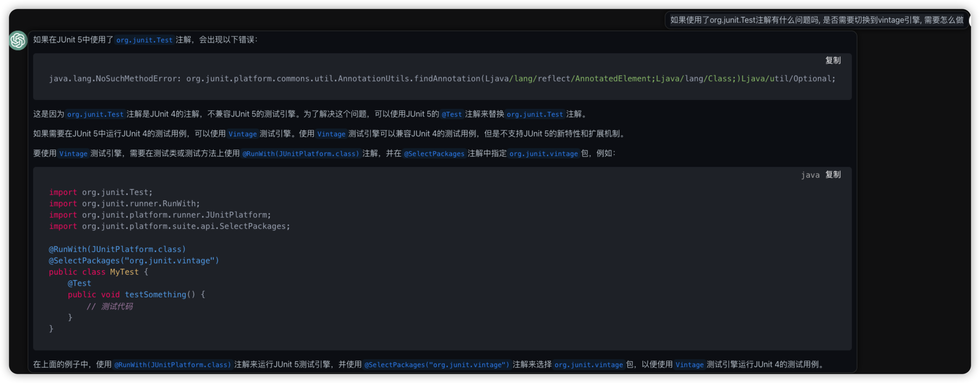Click the inline @Test annotation tag in paragraph
This screenshot has width=980, height=383.
(x=452, y=114)
